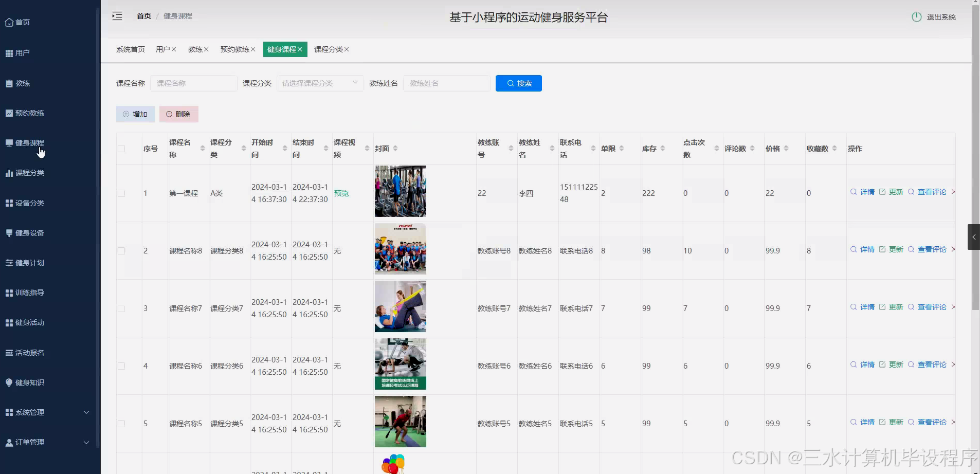Open 详情 for 第一课程 row

click(x=862, y=192)
